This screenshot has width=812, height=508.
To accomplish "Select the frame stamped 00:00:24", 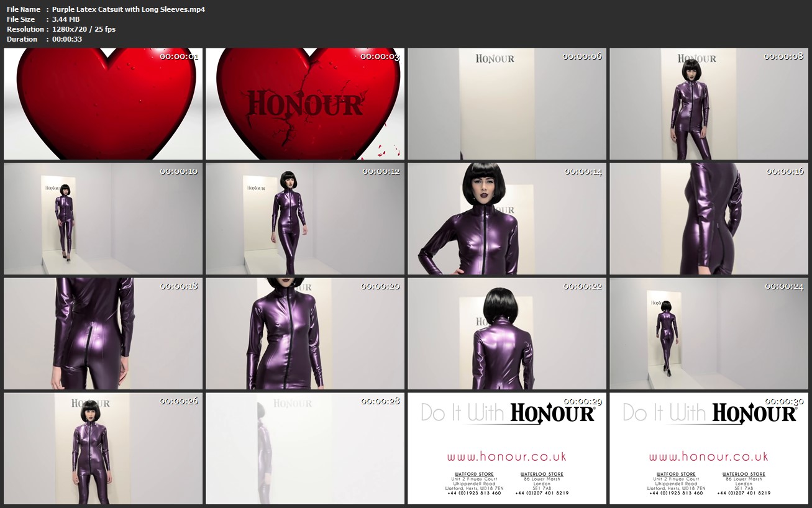I will coord(709,333).
